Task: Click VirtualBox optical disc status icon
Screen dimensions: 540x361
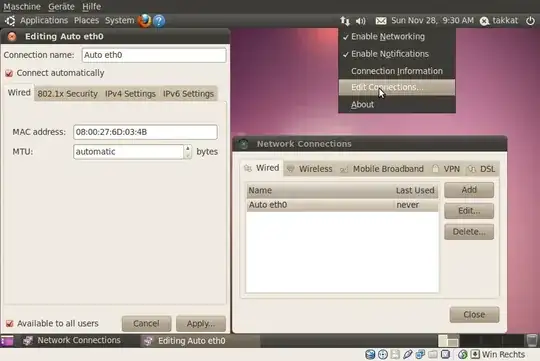Action: click(383, 354)
